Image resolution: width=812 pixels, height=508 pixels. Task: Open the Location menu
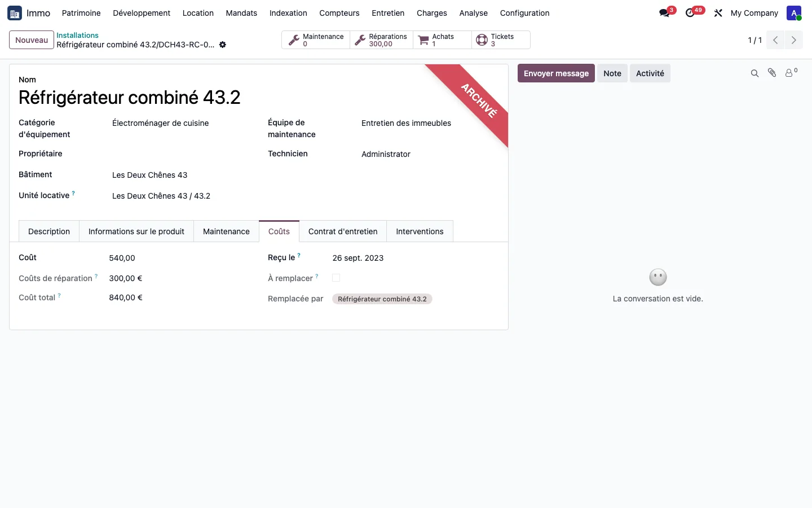point(198,13)
